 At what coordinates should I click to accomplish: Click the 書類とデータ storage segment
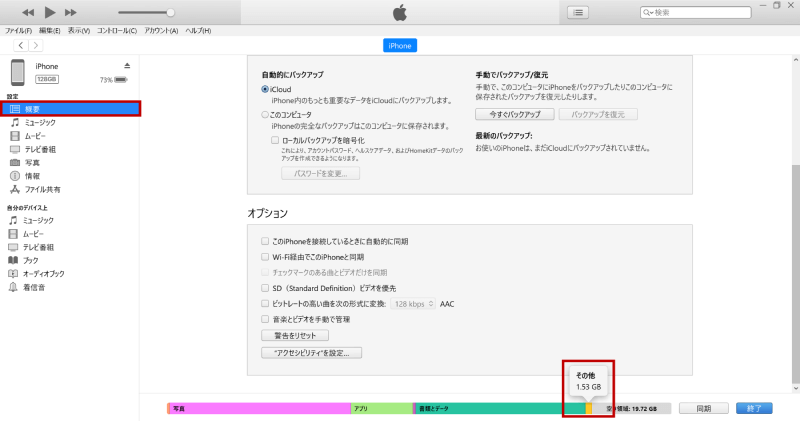(501, 408)
